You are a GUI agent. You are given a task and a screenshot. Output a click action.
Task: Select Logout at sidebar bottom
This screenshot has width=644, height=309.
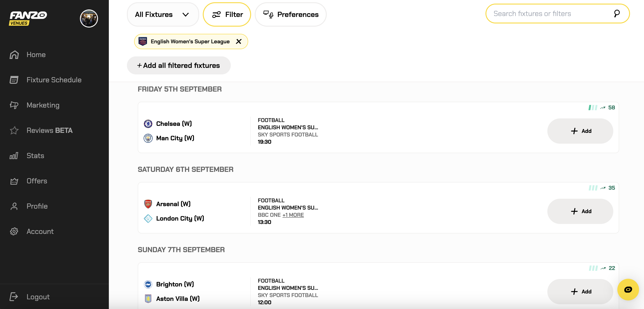point(38,297)
